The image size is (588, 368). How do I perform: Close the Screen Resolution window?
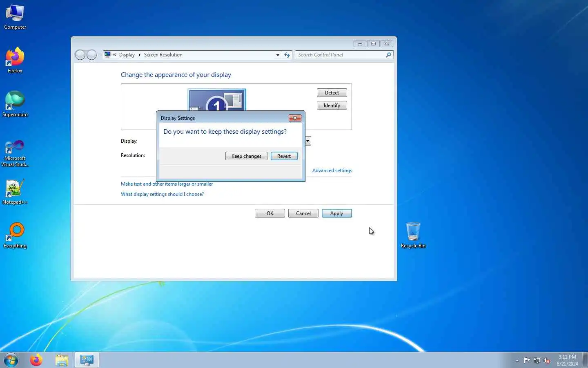pyautogui.click(x=387, y=44)
